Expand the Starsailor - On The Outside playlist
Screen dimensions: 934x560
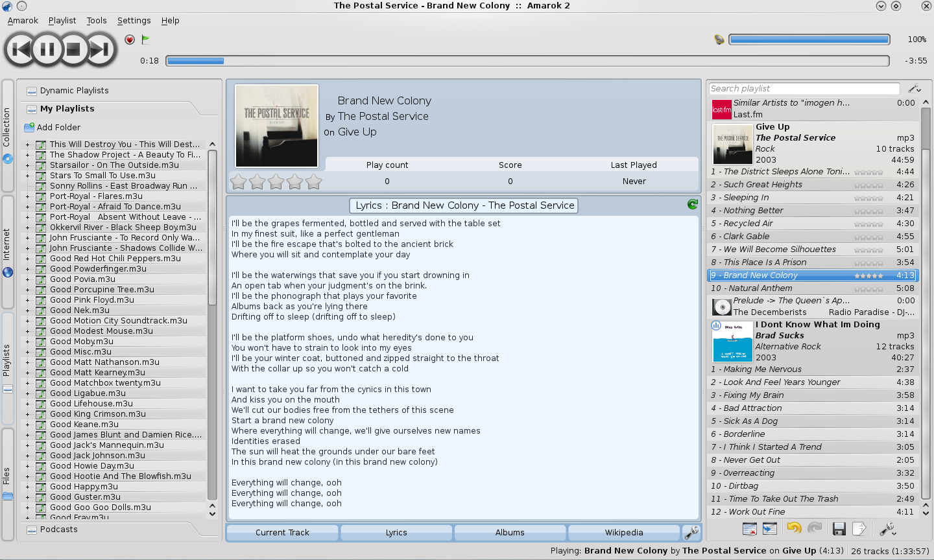click(x=27, y=165)
